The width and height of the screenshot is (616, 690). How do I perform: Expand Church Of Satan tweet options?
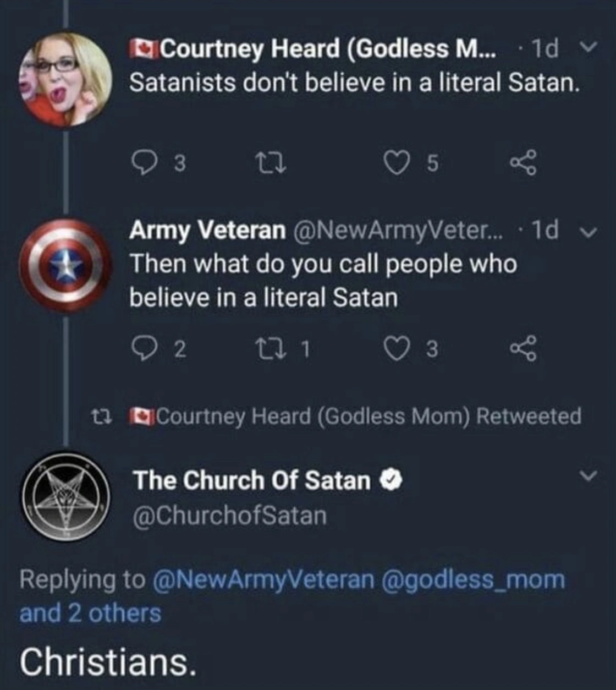pyautogui.click(x=588, y=475)
